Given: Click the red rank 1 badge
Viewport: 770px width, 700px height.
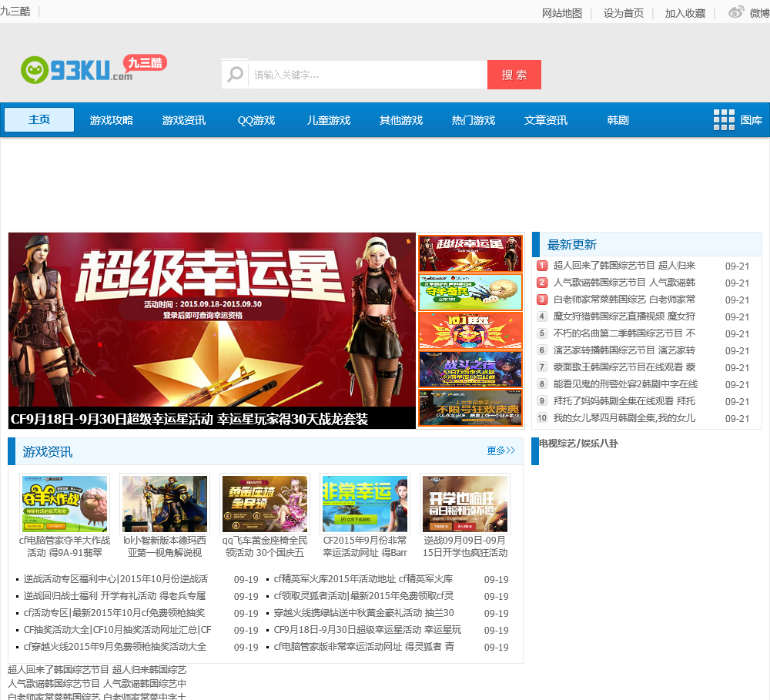Looking at the screenshot, I should (541, 266).
